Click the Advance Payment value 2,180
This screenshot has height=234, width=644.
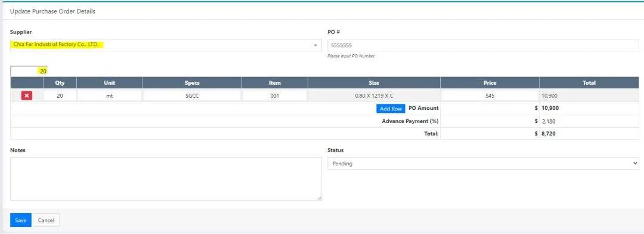549,121
